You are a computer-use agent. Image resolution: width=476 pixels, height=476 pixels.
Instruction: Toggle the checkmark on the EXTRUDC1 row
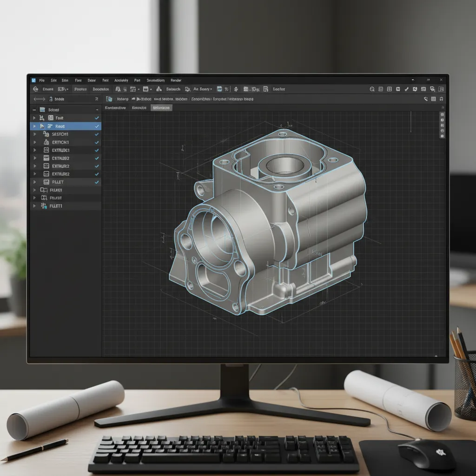[97, 151]
